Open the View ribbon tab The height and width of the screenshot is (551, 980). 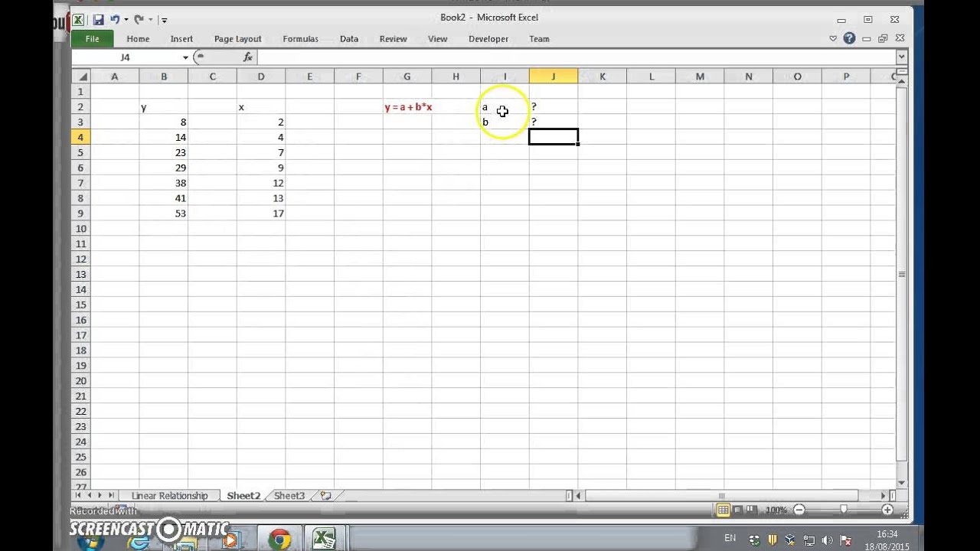click(437, 39)
